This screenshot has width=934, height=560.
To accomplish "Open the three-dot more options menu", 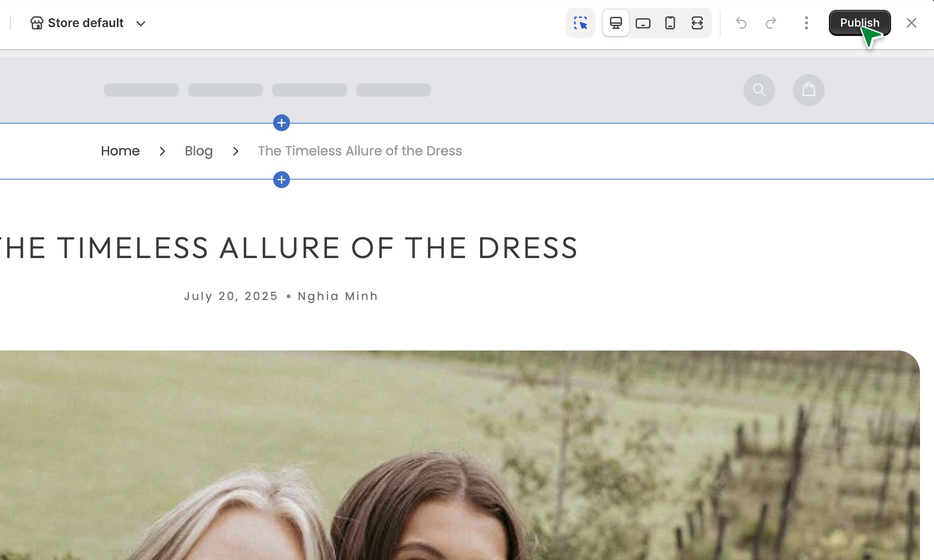I will coord(806,23).
